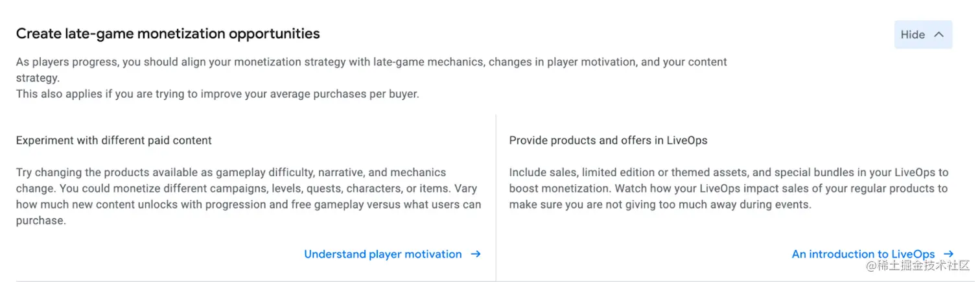Click the 'This also applies' sentence

[217, 94]
